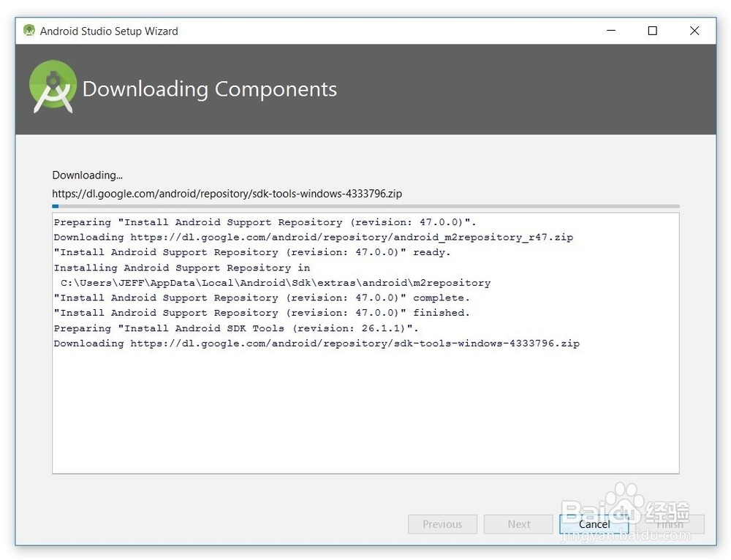Click the log line with android_m2repository_r47.zip
Image resolution: width=731 pixels, height=560 pixels.
click(314, 237)
